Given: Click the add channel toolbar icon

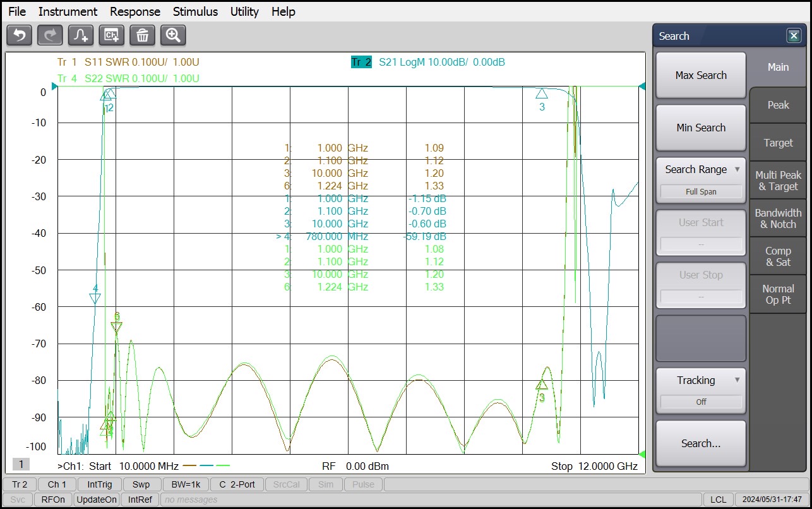Looking at the screenshot, I should pyautogui.click(x=112, y=36).
